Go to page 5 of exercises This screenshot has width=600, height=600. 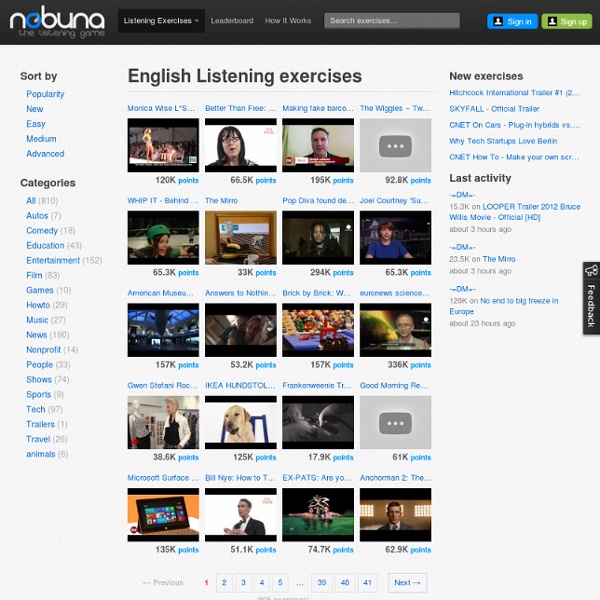pyautogui.click(x=280, y=583)
